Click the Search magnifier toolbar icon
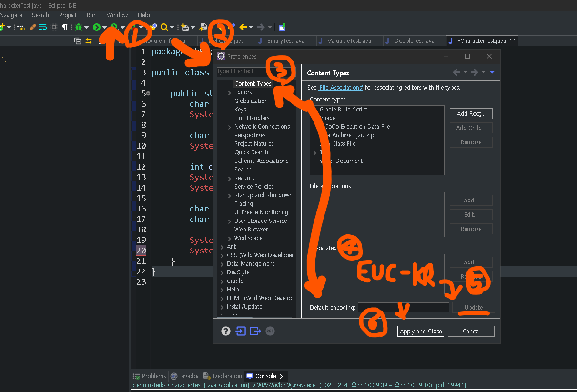The height and width of the screenshot is (392, 577). click(164, 27)
